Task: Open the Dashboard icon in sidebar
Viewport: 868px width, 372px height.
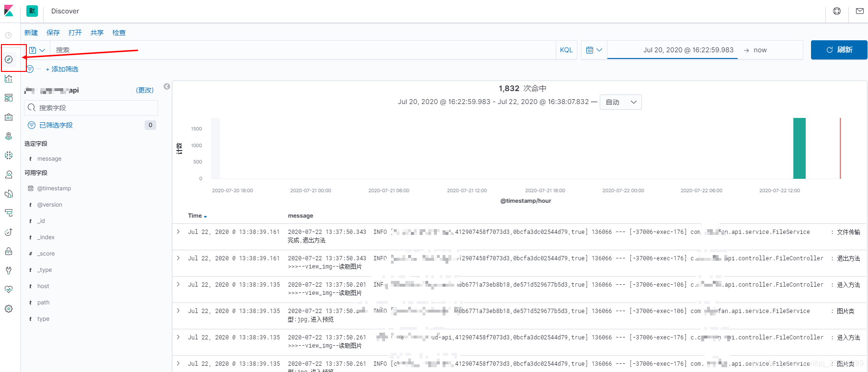Action: [9, 98]
